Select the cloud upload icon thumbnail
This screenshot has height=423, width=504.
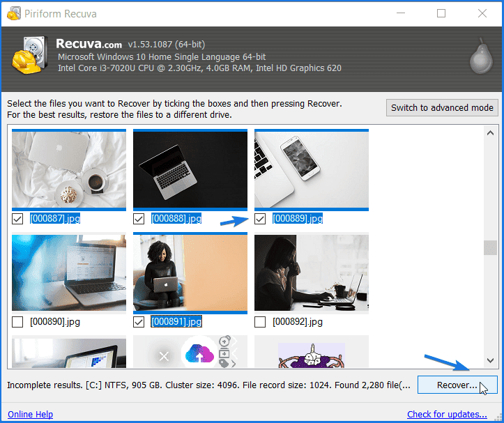190,352
